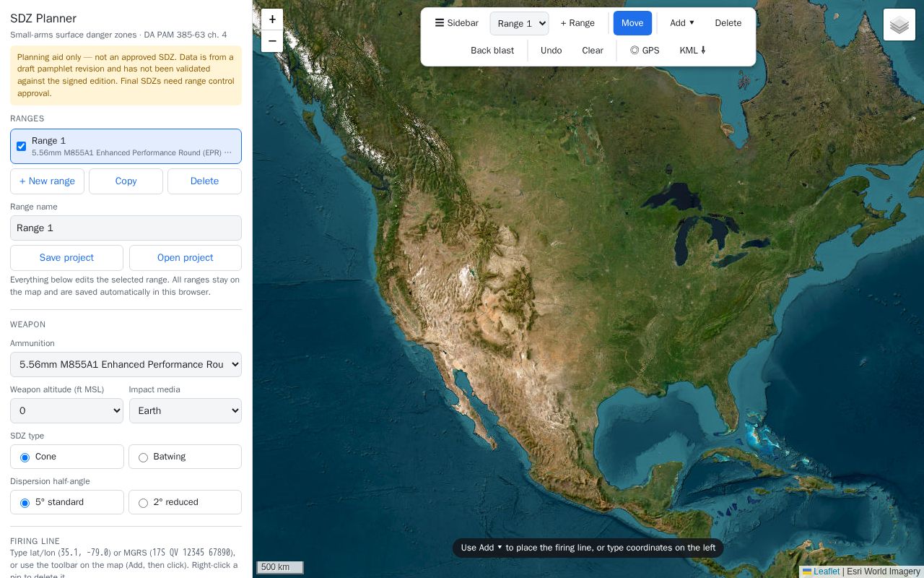Create a new range in sidebar
The width and height of the screenshot is (924, 578).
[x=47, y=181]
